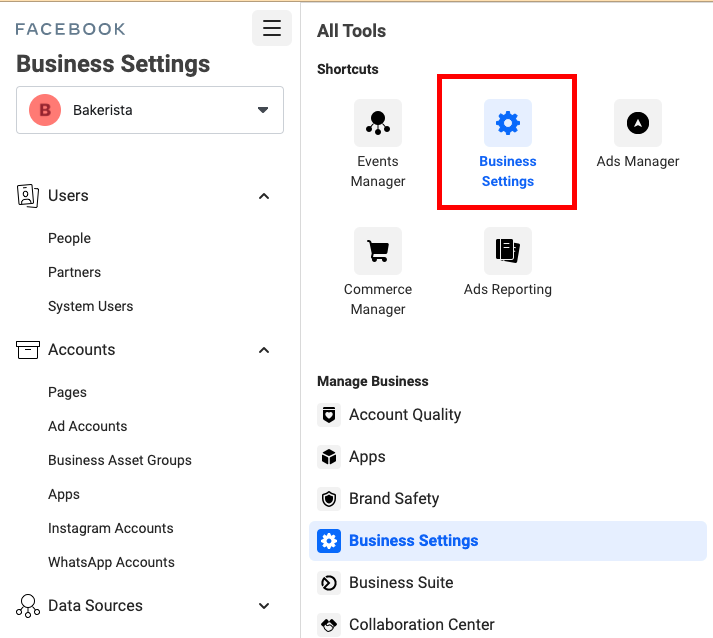This screenshot has height=638, width=713.
Task: Click the dropdown arrow beside Bakerista
Action: click(263, 110)
